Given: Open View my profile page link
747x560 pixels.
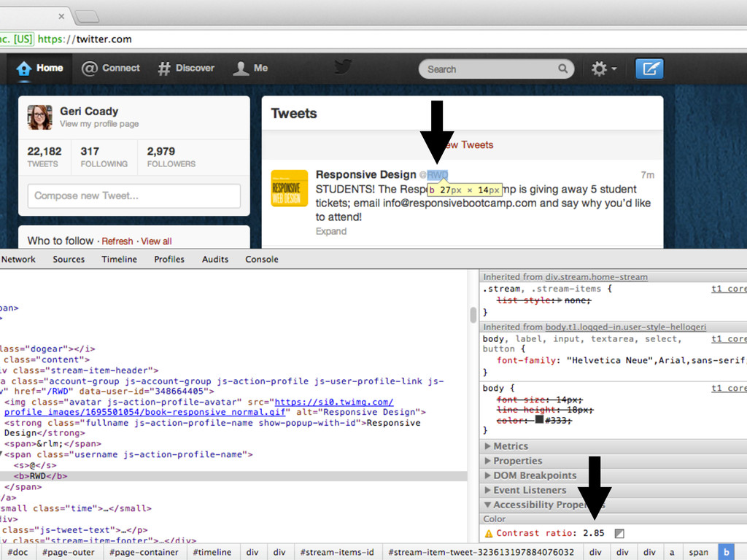Looking at the screenshot, I should click(99, 124).
